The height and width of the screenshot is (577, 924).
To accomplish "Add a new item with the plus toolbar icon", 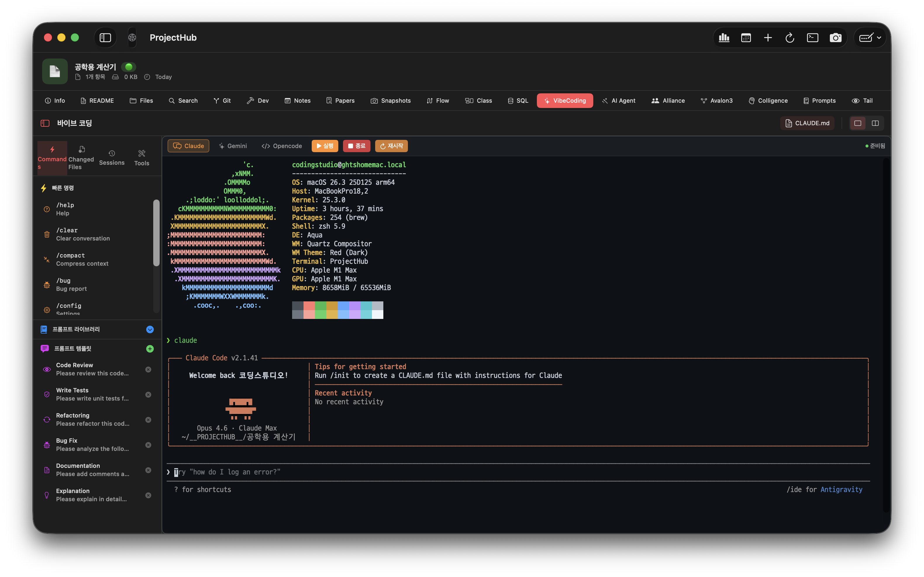I will click(x=768, y=37).
